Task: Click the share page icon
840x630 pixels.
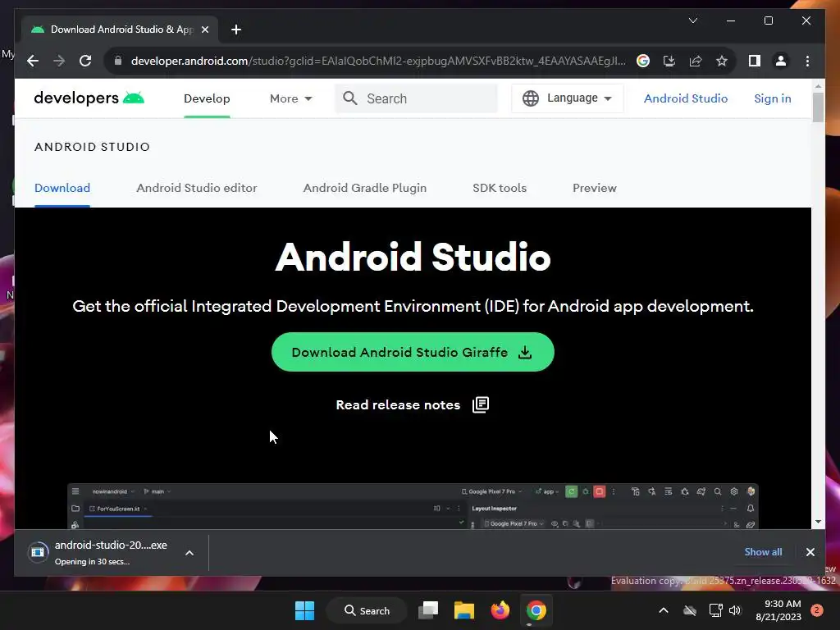Action: point(696,61)
